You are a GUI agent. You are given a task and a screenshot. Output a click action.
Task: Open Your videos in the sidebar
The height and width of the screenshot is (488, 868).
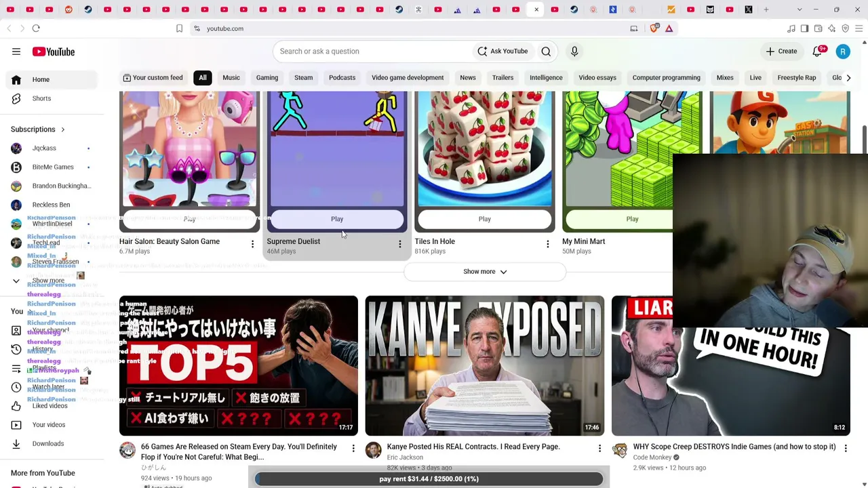[x=53, y=425]
